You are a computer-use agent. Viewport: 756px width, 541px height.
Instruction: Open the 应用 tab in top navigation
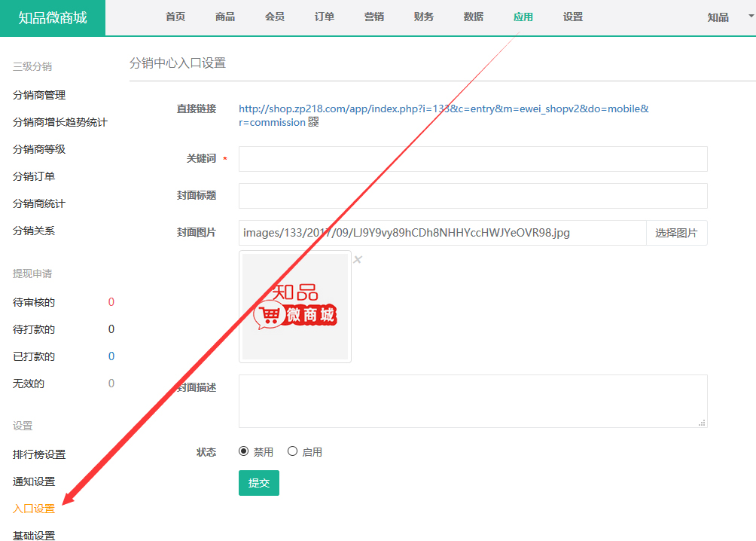[523, 17]
